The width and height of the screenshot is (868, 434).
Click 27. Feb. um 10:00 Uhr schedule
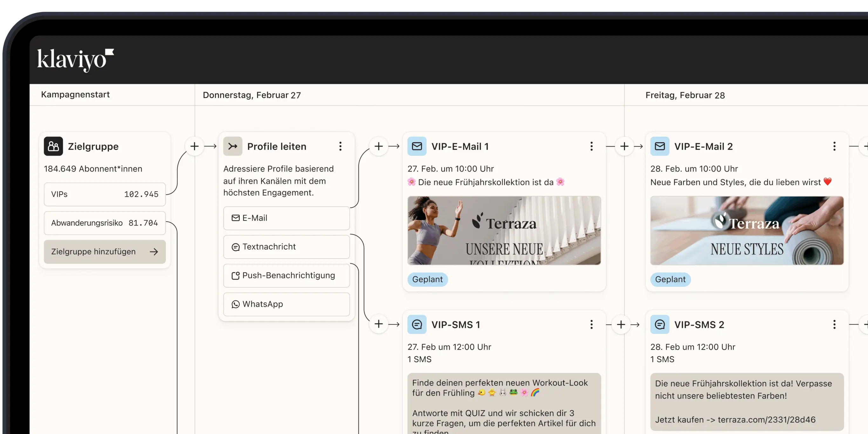pos(451,168)
